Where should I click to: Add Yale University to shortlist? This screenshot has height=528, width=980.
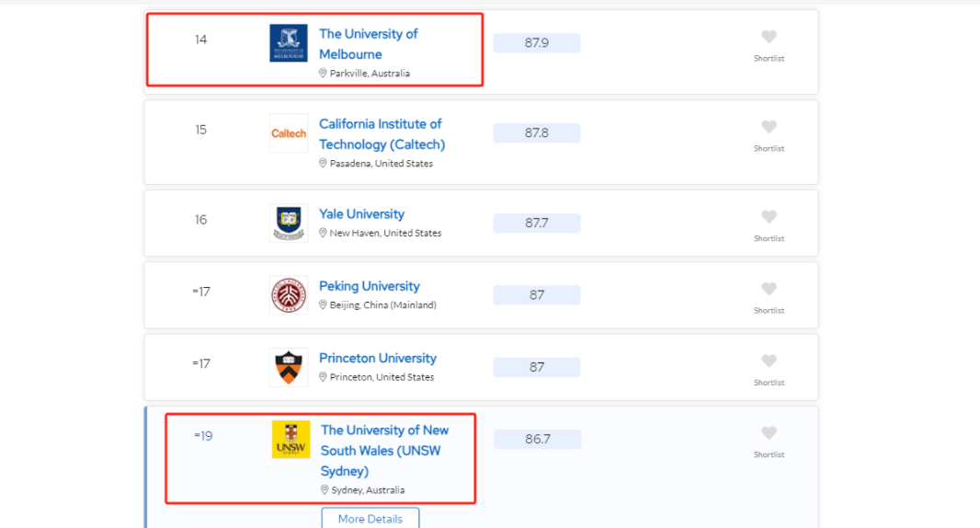coord(769,217)
